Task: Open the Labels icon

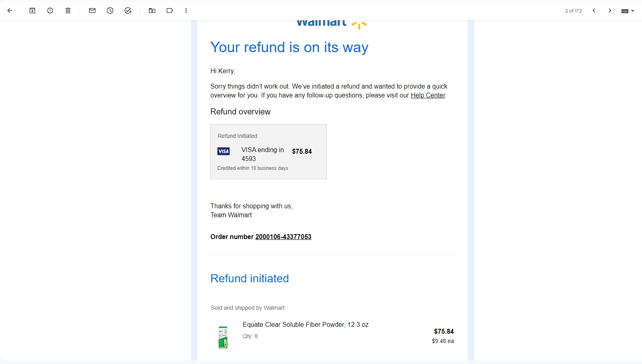Action: click(x=170, y=11)
